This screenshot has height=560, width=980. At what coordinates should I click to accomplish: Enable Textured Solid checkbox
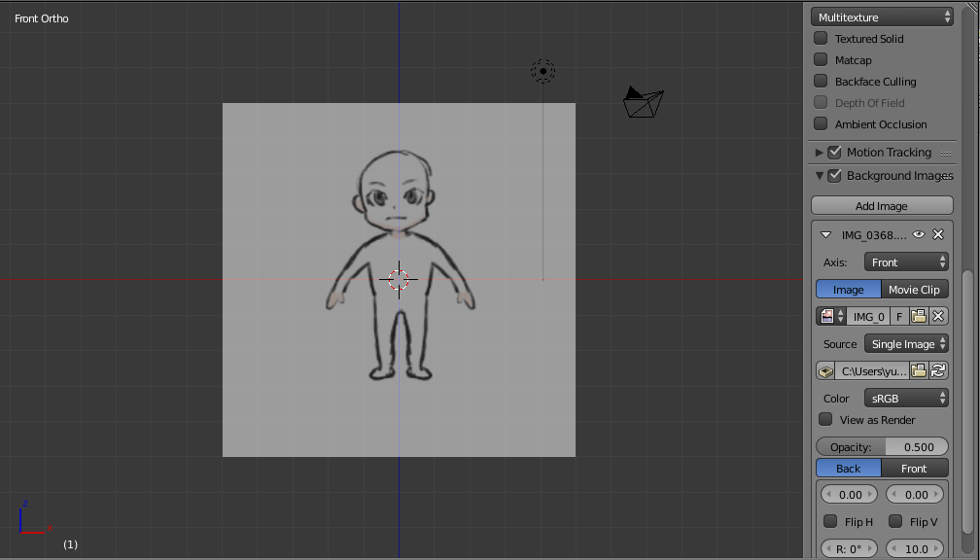tap(821, 38)
